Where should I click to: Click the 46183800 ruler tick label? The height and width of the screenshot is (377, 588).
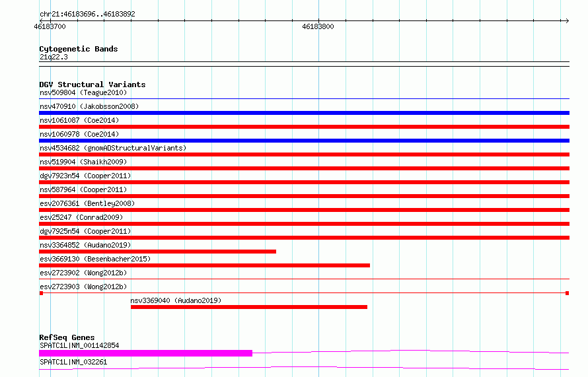pyautogui.click(x=318, y=26)
